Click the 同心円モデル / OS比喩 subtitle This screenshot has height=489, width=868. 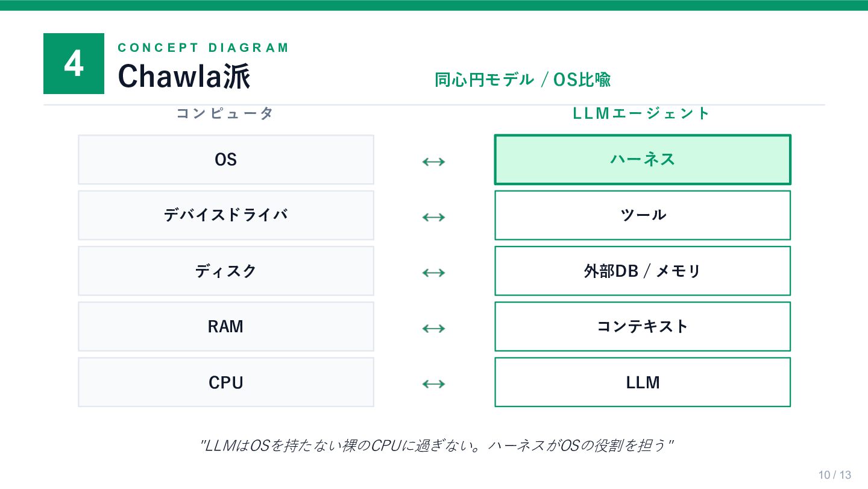[x=523, y=80]
